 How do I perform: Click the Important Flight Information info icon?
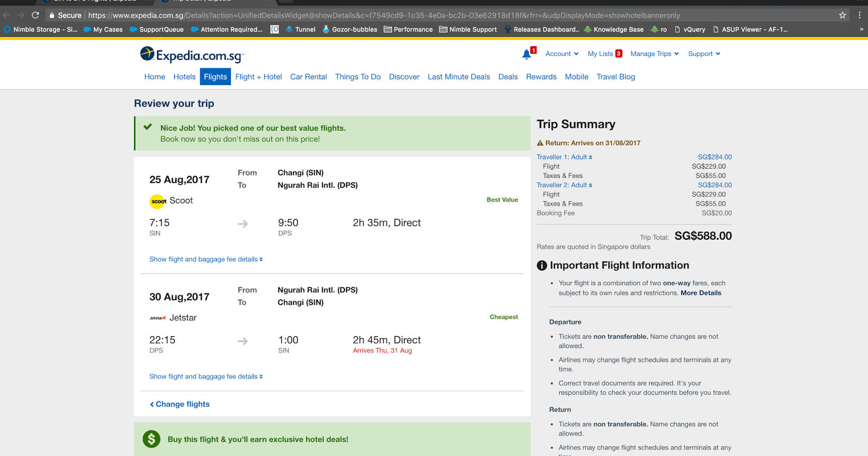(542, 266)
